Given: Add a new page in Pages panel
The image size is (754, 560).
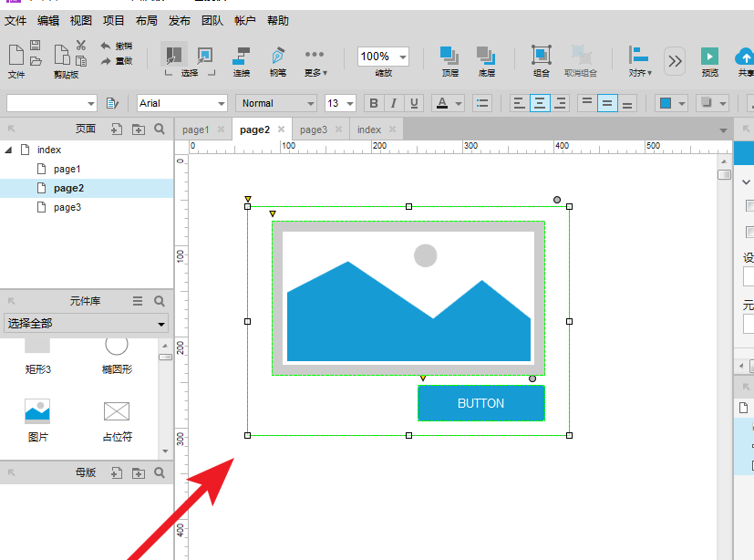Looking at the screenshot, I should pyautogui.click(x=117, y=130).
